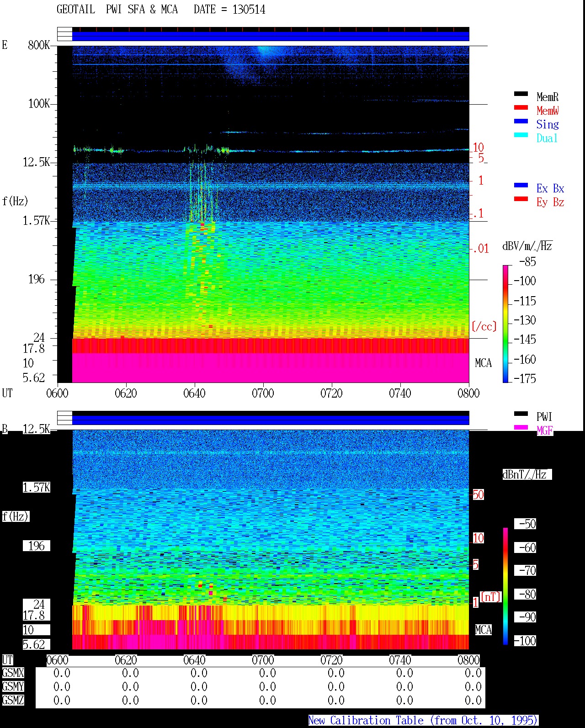Click the dBV/m electric field color bar
585x728 pixels.
pyautogui.click(x=505, y=324)
